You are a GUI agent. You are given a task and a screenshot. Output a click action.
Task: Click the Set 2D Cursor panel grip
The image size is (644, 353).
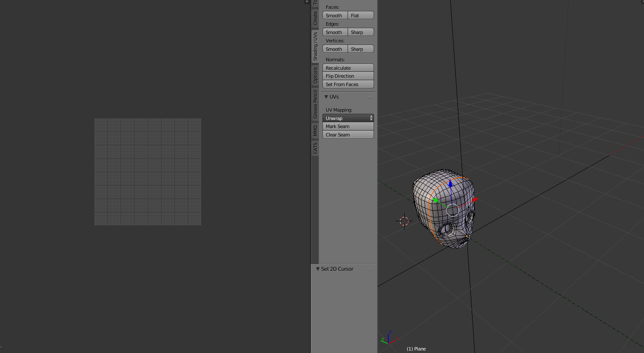pos(371,269)
